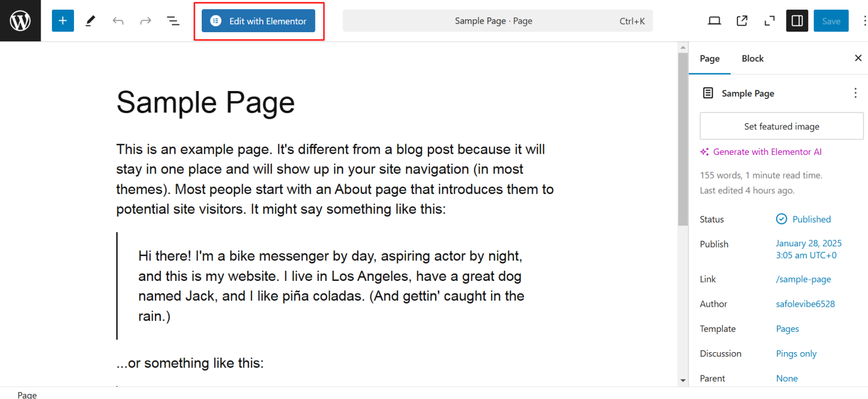Viewport: 868px width, 399px height.
Task: Switch to the Block tab
Action: point(752,59)
